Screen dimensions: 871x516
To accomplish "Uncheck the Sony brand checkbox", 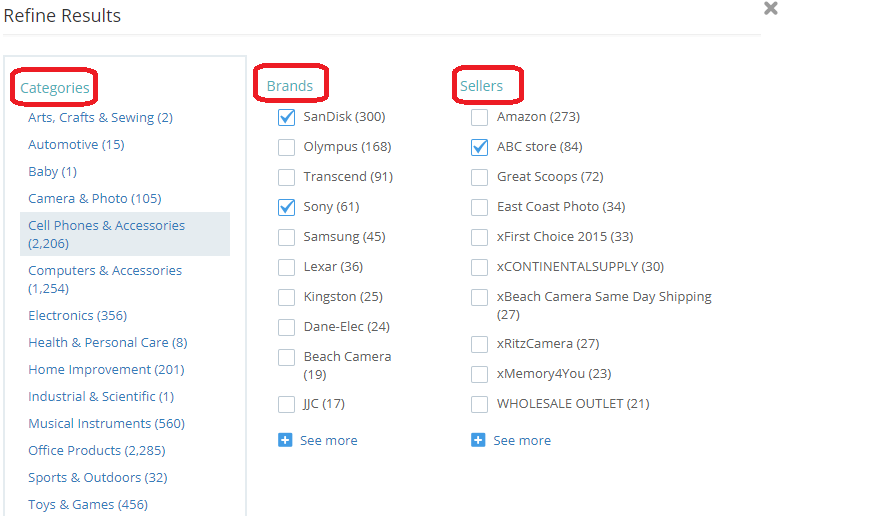I will (x=286, y=207).
